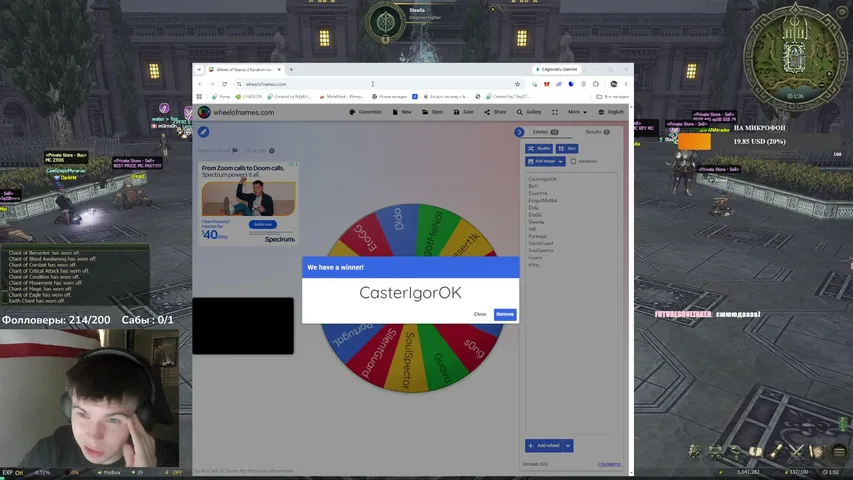Save the current wheel
Image resolution: width=853 pixels, height=480 pixels.
coord(463,112)
